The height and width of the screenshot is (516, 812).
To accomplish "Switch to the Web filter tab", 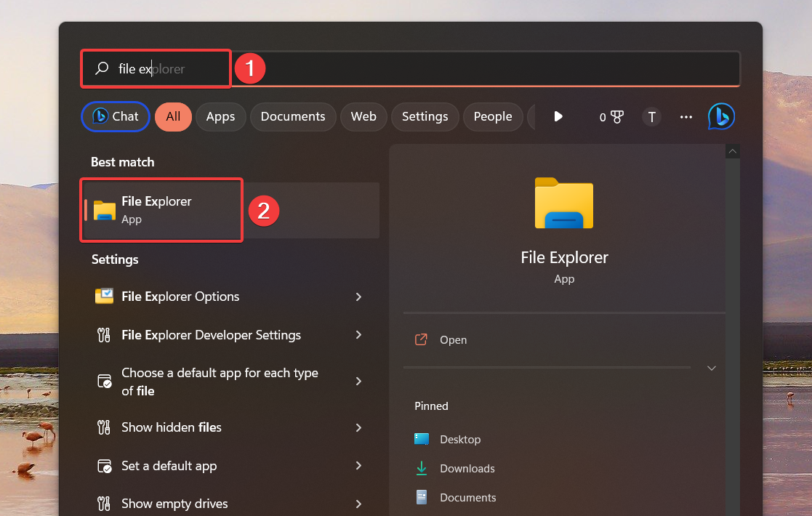I will (x=363, y=116).
